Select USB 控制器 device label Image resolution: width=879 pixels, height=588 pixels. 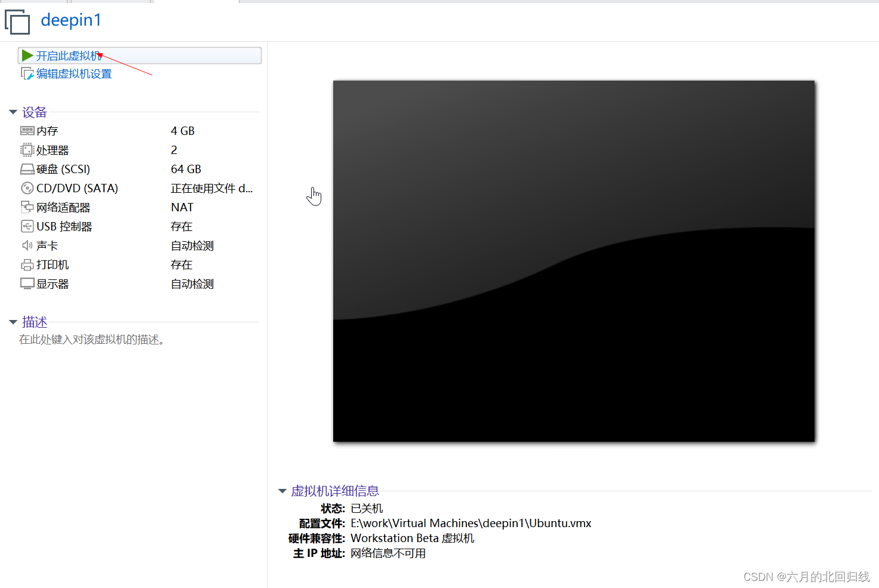point(64,226)
